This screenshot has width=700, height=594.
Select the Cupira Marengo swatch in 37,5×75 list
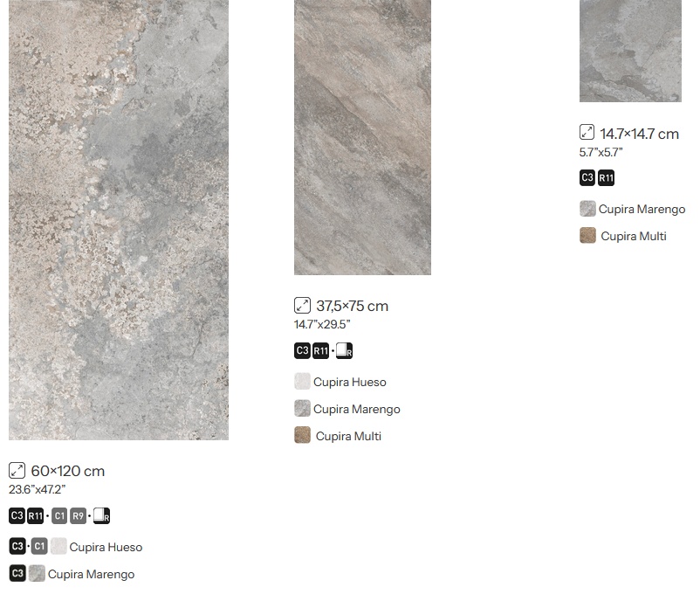coord(302,409)
